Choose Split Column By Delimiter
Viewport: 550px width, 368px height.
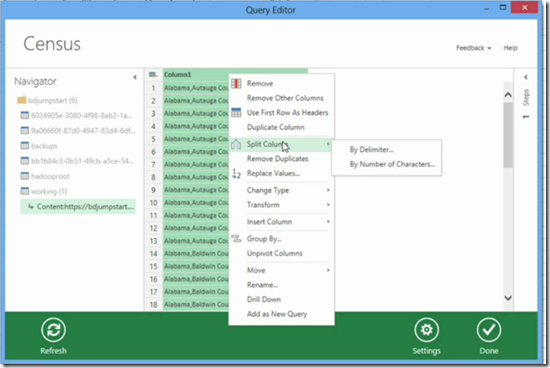click(371, 150)
